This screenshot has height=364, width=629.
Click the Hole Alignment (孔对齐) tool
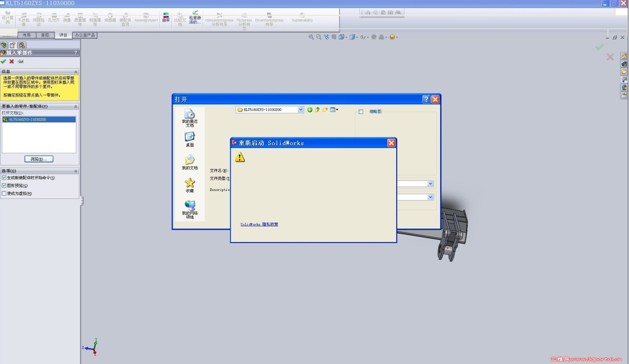[54, 18]
